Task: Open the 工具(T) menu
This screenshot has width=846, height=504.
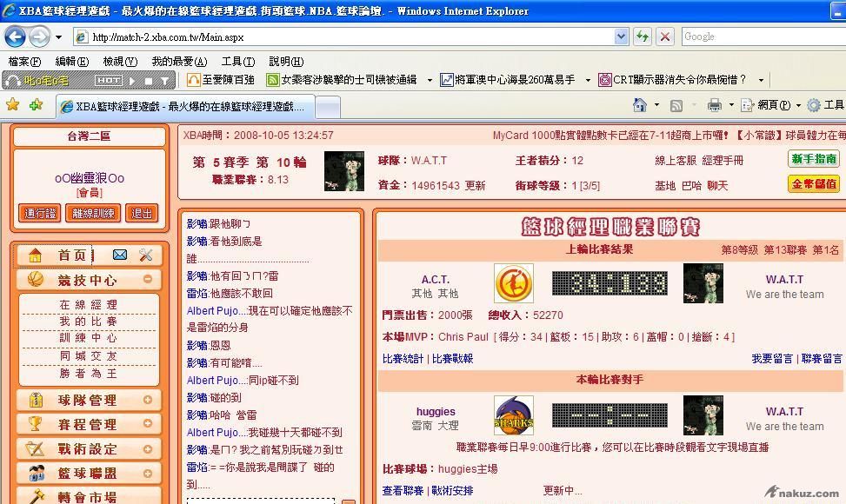Action: pos(238,62)
